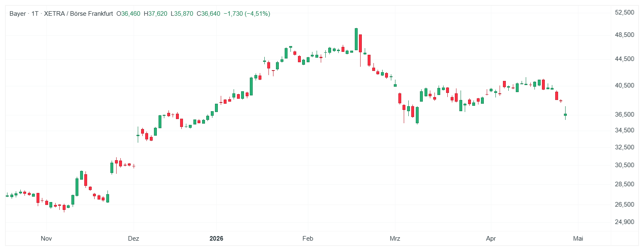644x251 pixels.
Task: Click the latest candle at chart's right end
Action: pyautogui.click(x=565, y=115)
